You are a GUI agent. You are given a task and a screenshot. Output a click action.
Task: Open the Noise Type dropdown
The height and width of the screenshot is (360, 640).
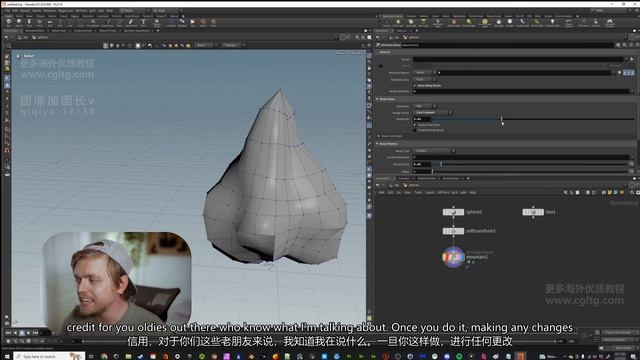pyautogui.click(x=434, y=151)
